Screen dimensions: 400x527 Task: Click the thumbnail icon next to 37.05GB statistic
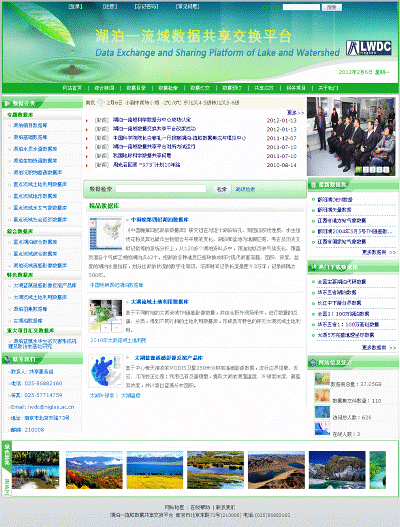pyautogui.click(x=322, y=379)
